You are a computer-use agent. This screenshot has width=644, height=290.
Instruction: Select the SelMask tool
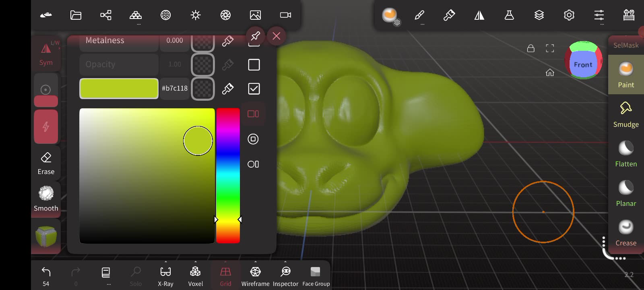pyautogui.click(x=626, y=45)
